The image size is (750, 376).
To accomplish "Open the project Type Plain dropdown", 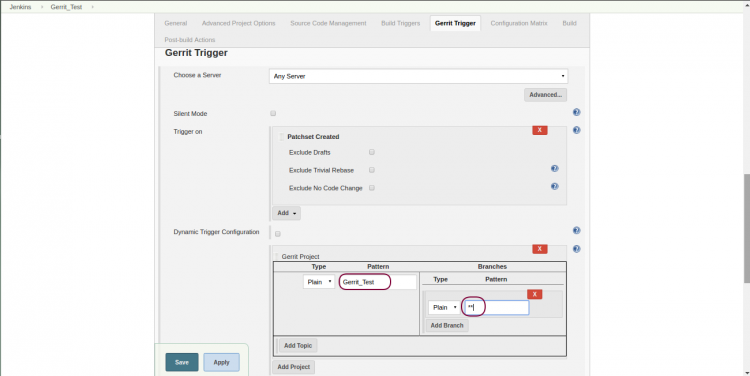I will [x=319, y=282].
